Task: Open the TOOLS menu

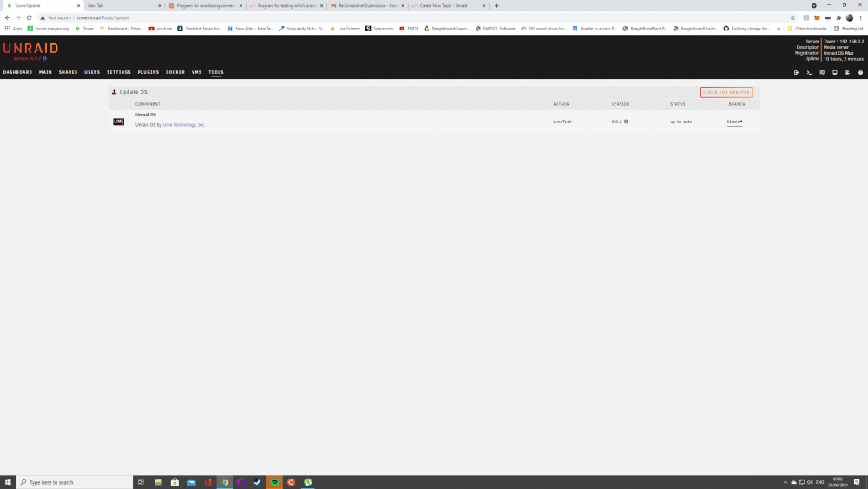Action: [x=216, y=73]
